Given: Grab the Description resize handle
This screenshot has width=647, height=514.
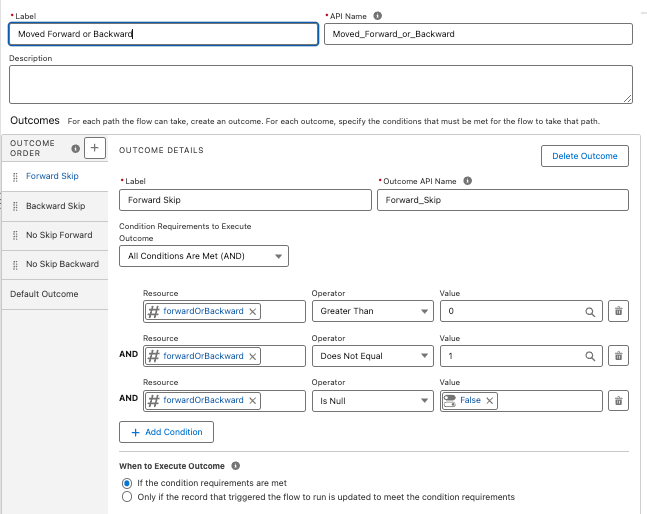Looking at the screenshot, I should (628, 99).
